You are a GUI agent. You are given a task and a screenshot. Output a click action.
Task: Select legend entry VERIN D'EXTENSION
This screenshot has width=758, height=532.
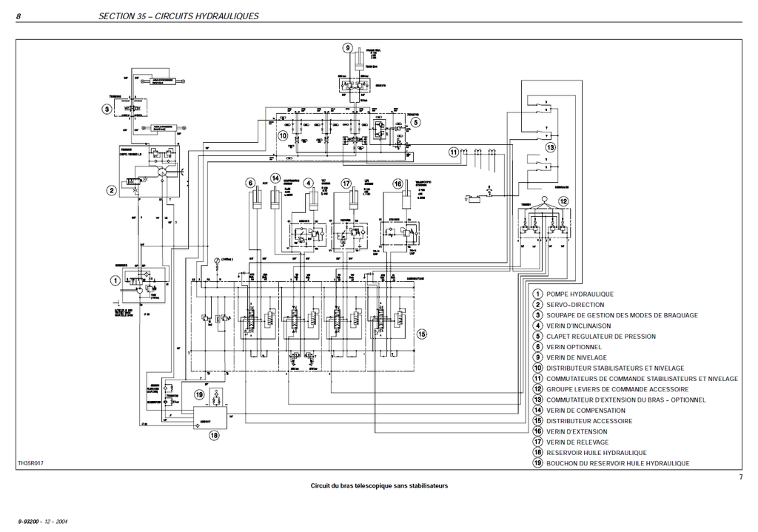577,432
